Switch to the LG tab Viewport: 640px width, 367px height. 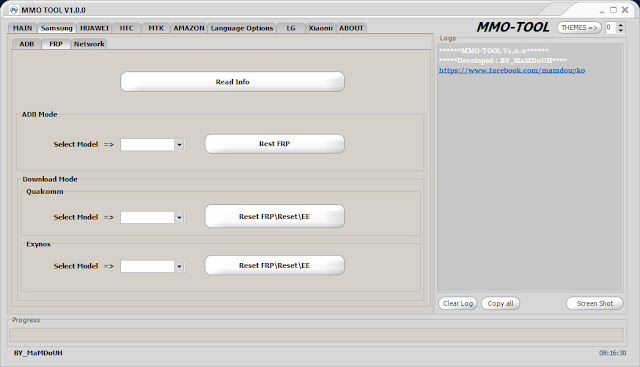(x=291, y=28)
